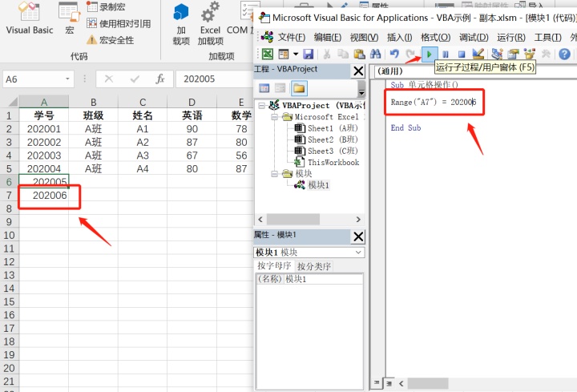The height and width of the screenshot is (392, 577).
Task: Close the 属性 - 模块1 panel
Action: coord(358,236)
